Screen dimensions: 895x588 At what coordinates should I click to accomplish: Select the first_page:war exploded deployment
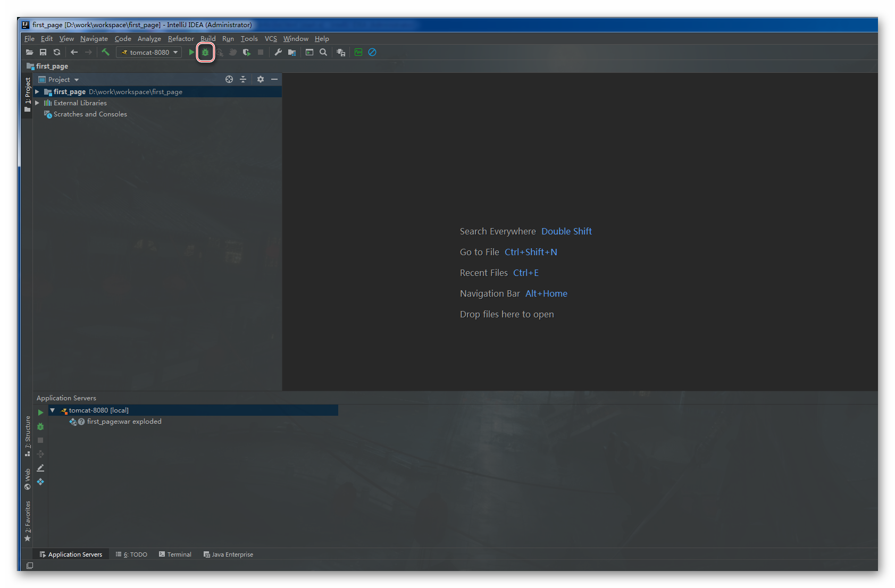pos(123,421)
